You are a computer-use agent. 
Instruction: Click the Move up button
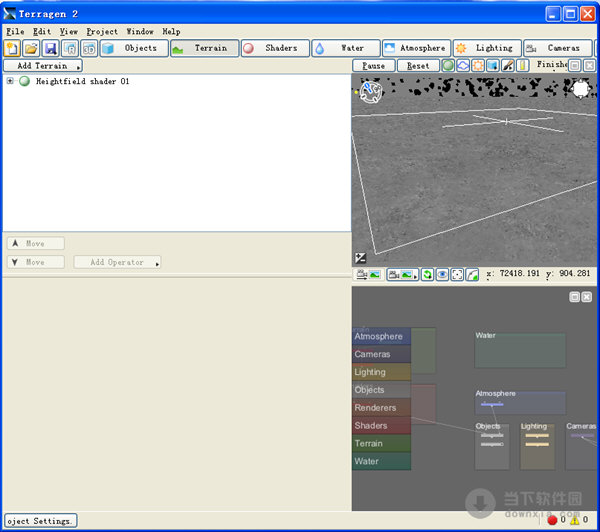pos(36,243)
